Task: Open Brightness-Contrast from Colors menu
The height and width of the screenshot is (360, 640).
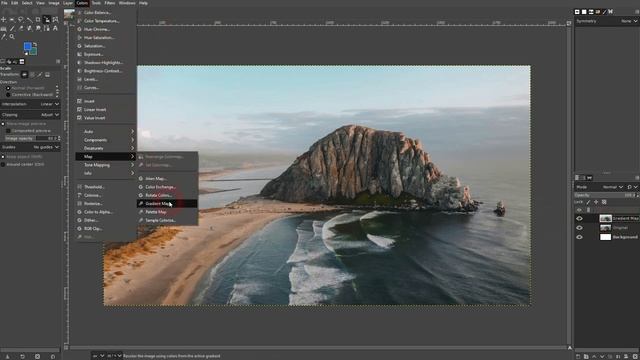Action: tap(106, 71)
